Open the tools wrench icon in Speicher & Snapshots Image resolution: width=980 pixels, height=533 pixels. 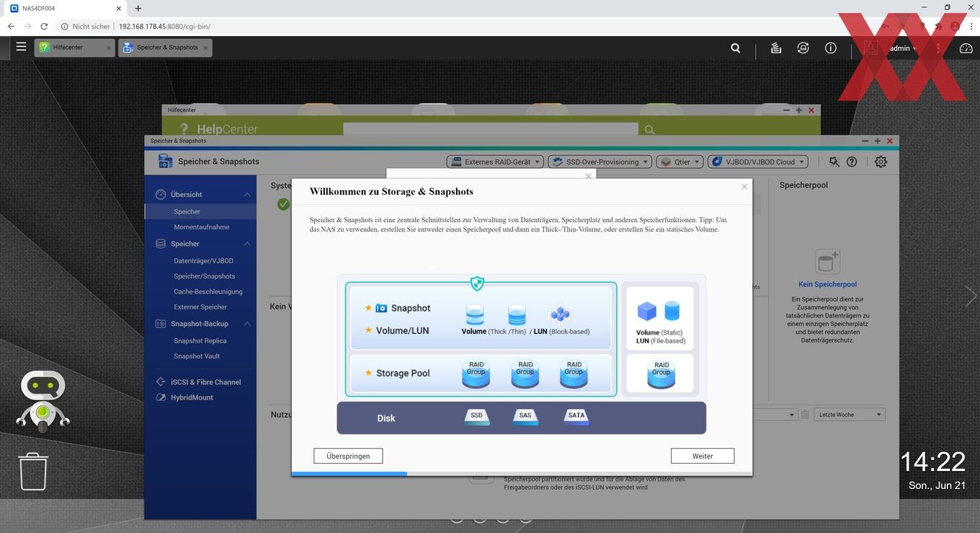pos(834,162)
